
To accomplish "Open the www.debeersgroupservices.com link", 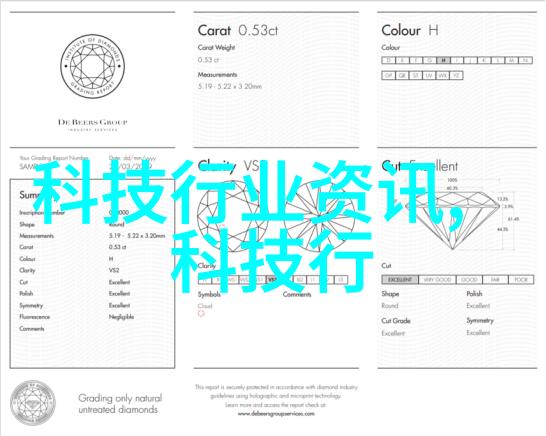I will coord(276,414).
